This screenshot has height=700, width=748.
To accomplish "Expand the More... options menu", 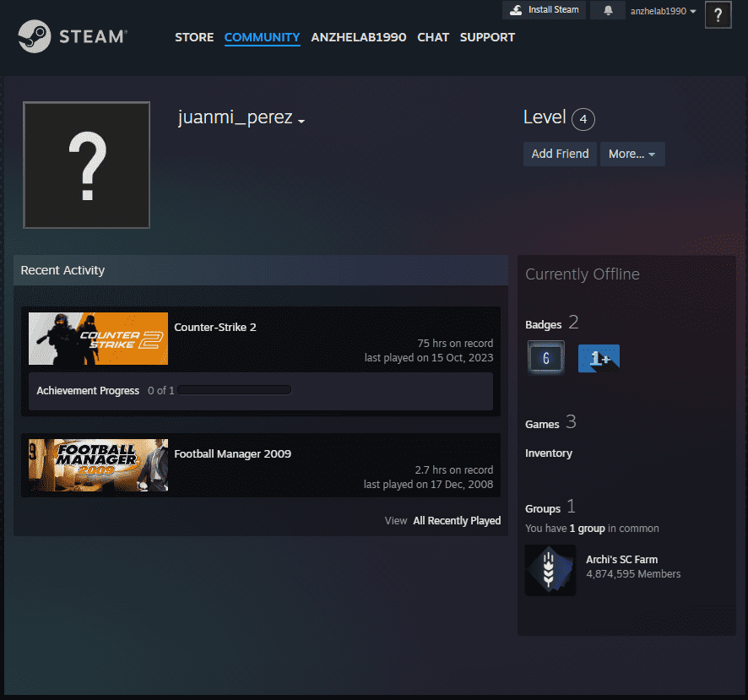I will [x=632, y=154].
